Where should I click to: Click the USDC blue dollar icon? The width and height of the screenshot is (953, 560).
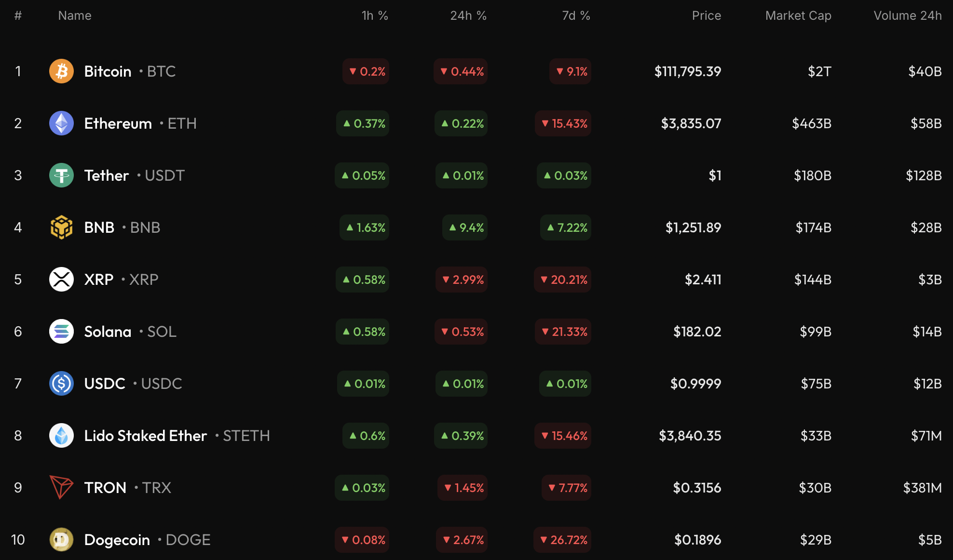click(x=61, y=384)
